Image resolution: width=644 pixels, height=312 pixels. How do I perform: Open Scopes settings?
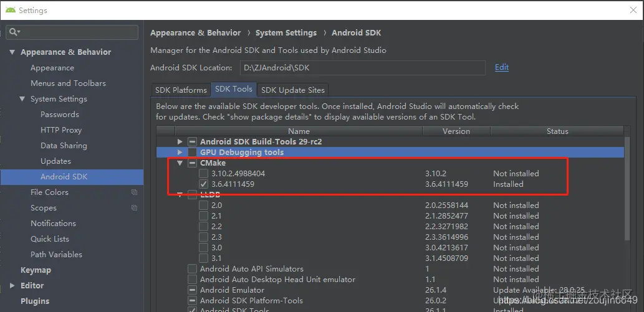[x=44, y=208]
